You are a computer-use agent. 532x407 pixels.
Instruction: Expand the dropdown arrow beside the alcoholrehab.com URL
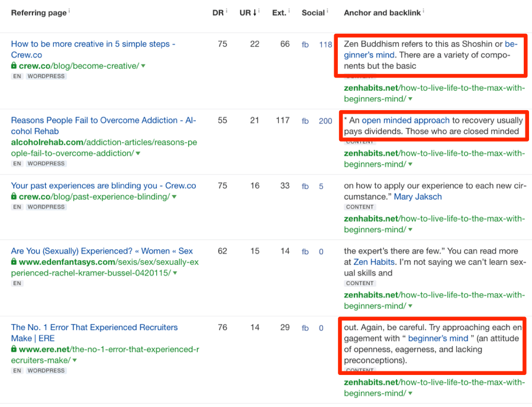coord(138,153)
